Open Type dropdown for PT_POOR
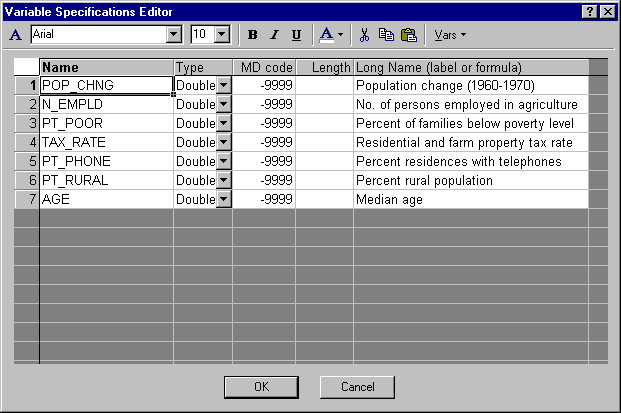The image size is (621, 413). pyautogui.click(x=224, y=123)
